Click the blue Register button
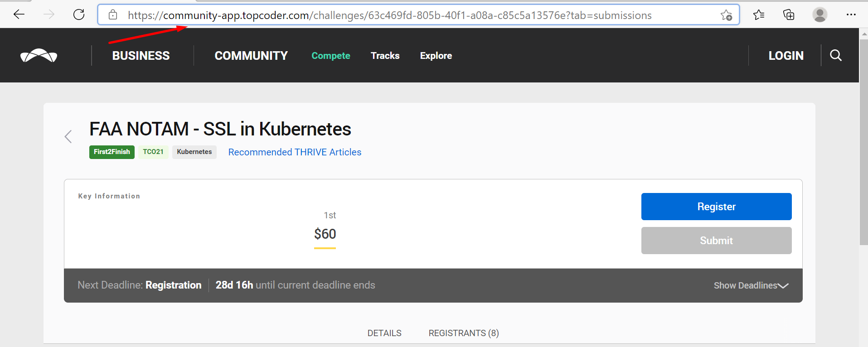The height and width of the screenshot is (347, 868). [716, 207]
